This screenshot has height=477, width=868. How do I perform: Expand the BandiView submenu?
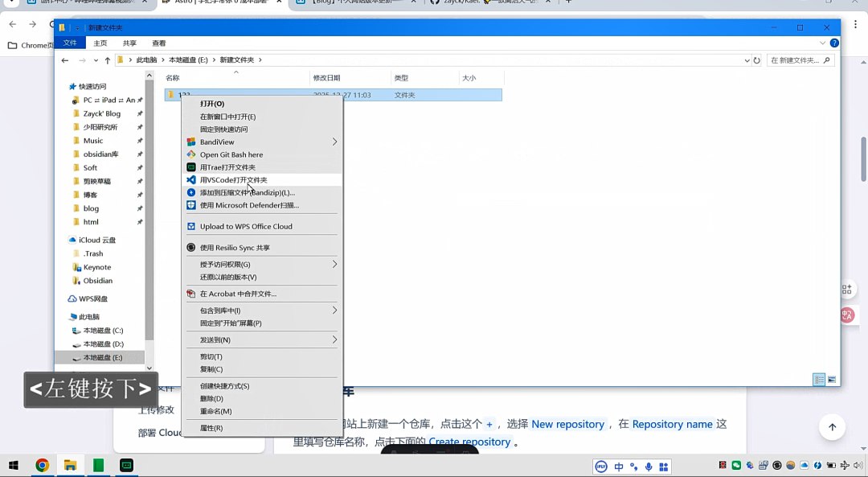click(x=334, y=142)
